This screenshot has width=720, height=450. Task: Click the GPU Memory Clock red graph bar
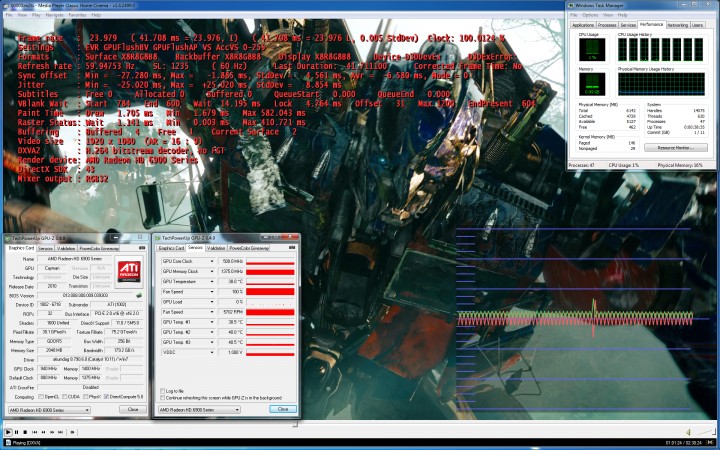(x=270, y=271)
